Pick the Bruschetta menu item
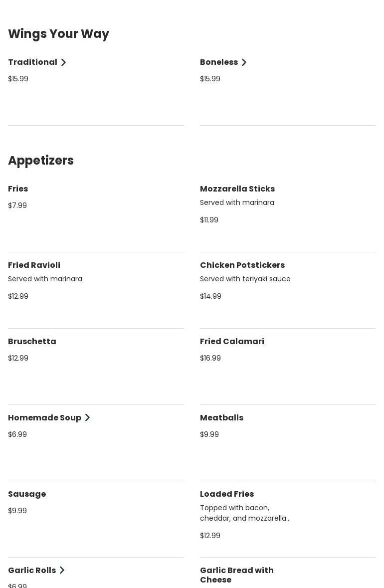Screen dimensions: 384x588 [x=32, y=342]
